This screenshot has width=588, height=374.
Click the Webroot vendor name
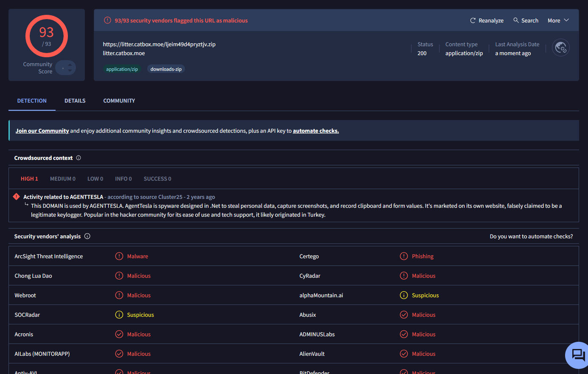point(25,295)
